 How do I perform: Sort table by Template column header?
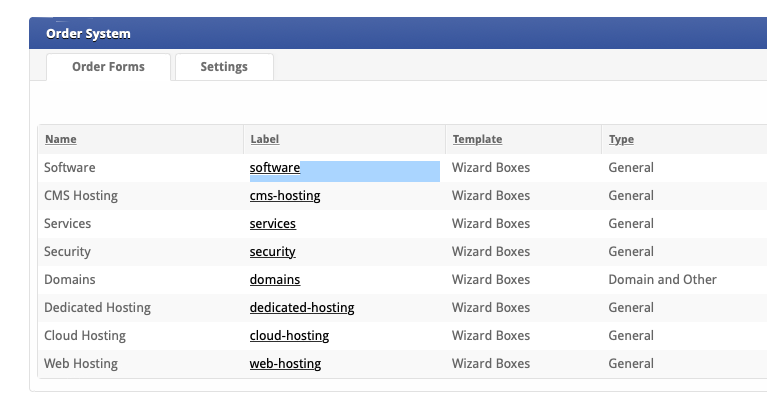click(x=477, y=139)
